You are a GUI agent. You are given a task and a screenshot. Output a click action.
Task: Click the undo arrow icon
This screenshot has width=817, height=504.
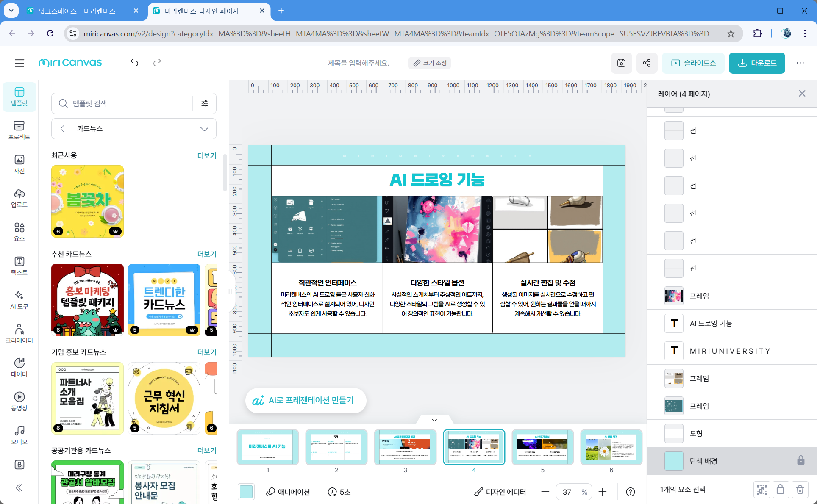(134, 63)
